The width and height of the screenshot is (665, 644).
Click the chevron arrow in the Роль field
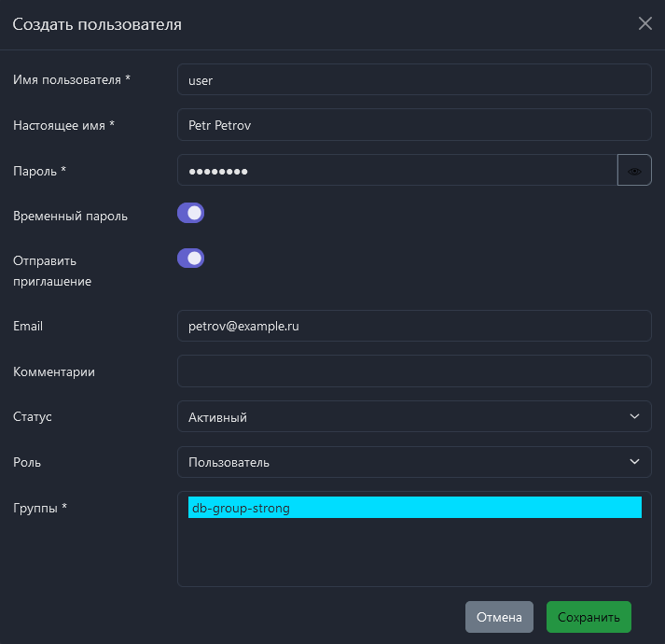pos(634,462)
